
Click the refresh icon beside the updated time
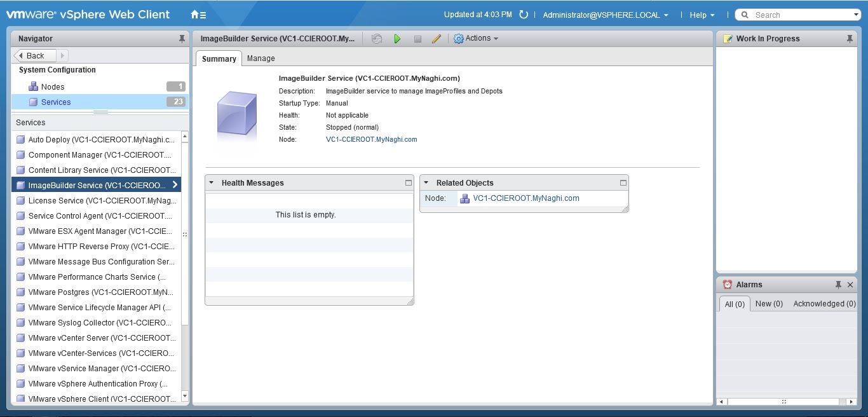click(524, 15)
